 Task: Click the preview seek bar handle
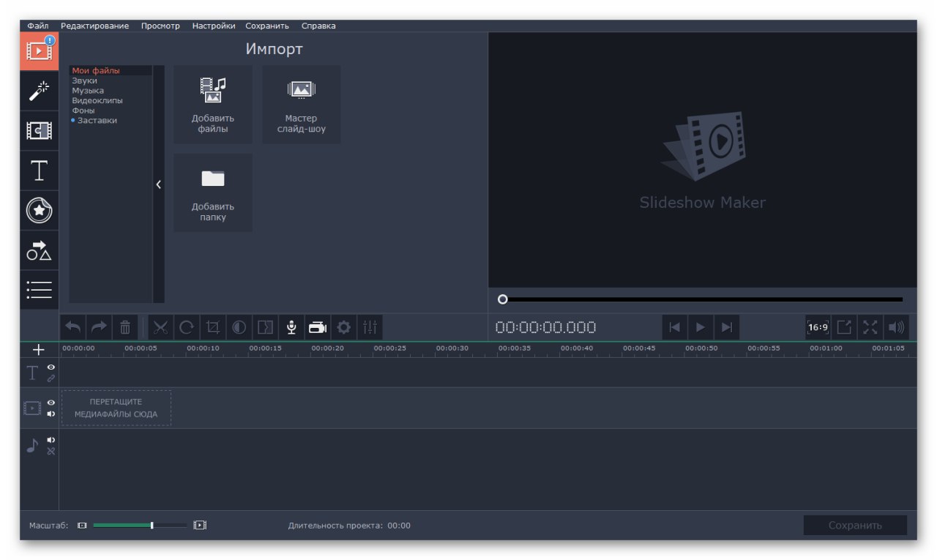tap(502, 299)
